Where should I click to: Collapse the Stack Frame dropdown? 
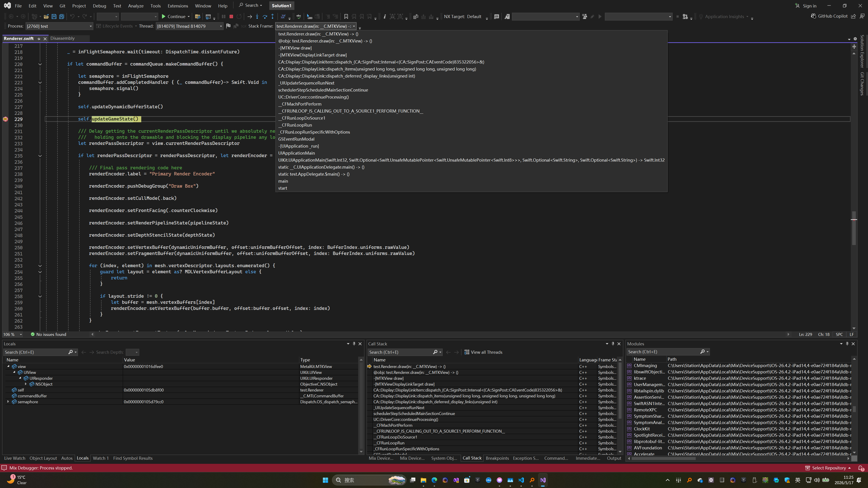[354, 26]
